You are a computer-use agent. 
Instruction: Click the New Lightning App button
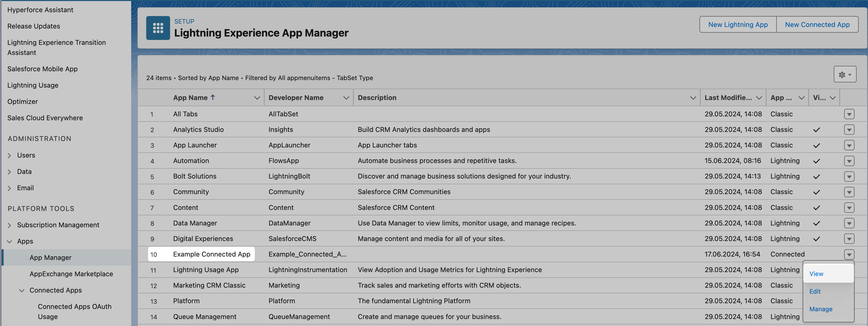tap(738, 25)
